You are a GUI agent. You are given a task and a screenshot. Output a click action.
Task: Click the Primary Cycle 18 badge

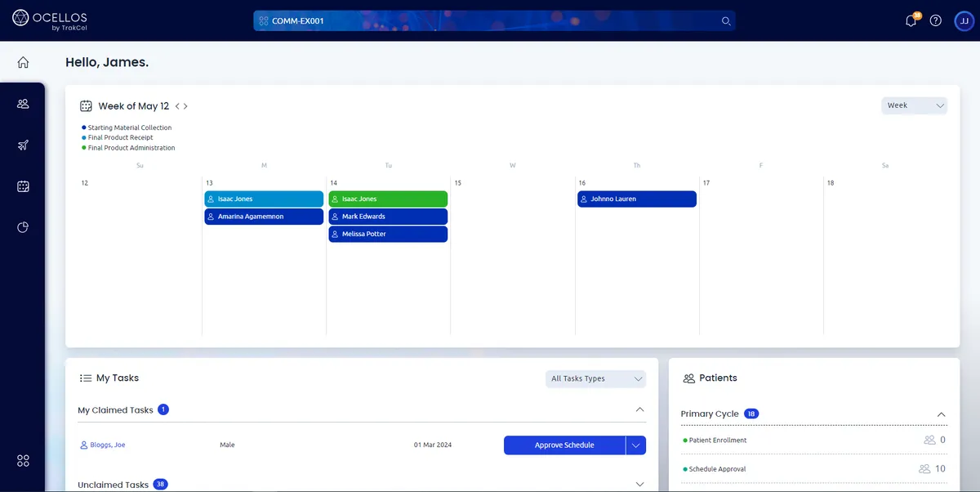751,414
